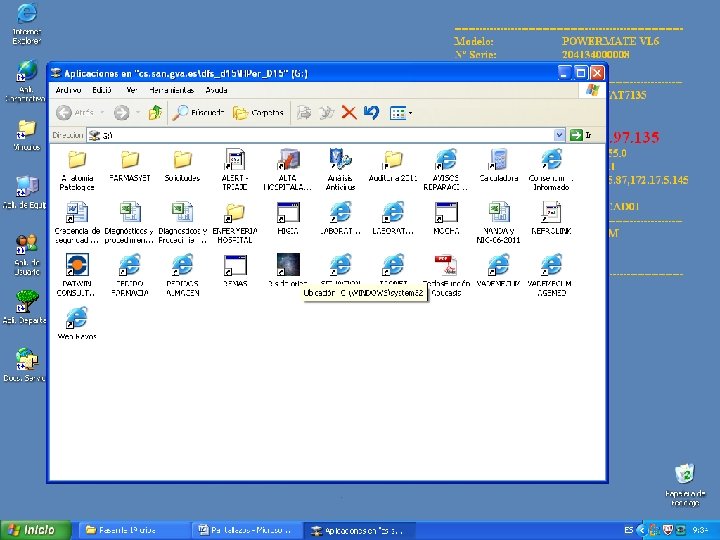Switch to the folder taskbar button beside Inicio
Viewport: 720px width, 540px height.
(x=133, y=530)
